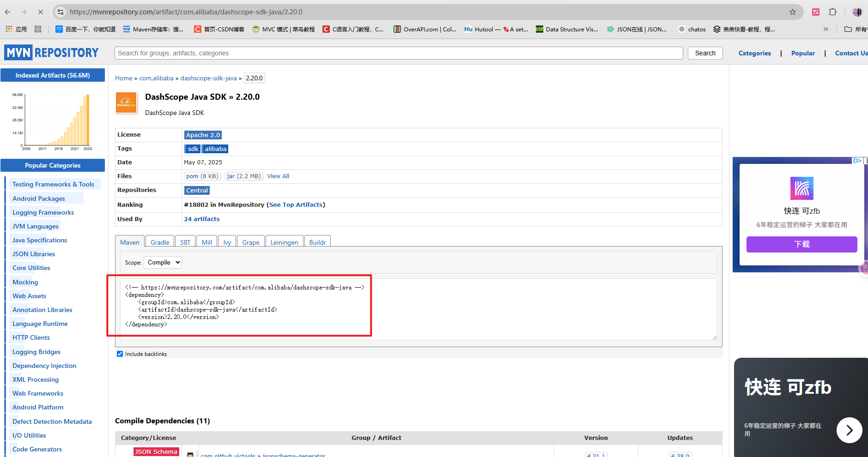Click the browser address bar URL
This screenshot has height=457, width=868.
186,12
